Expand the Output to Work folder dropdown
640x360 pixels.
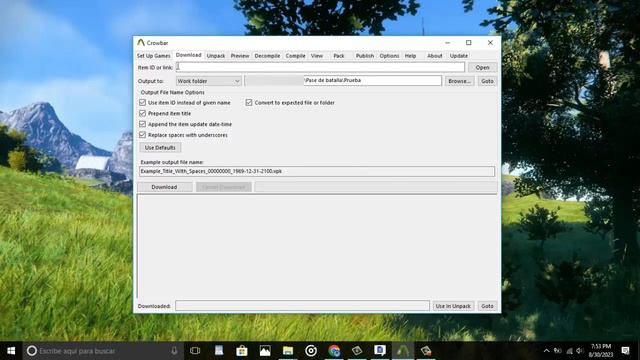(209, 81)
